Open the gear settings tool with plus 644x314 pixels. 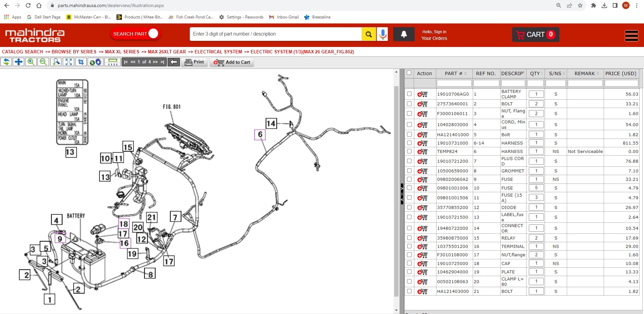[x=95, y=62]
